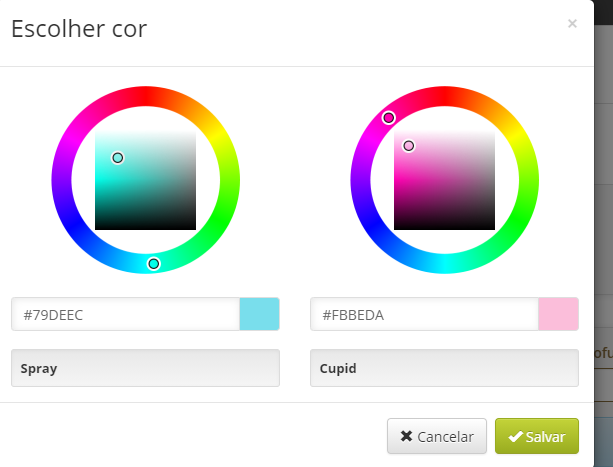Click the #FBBEDA hex input field
Viewport: 613px width, 467px height.
[x=425, y=314]
